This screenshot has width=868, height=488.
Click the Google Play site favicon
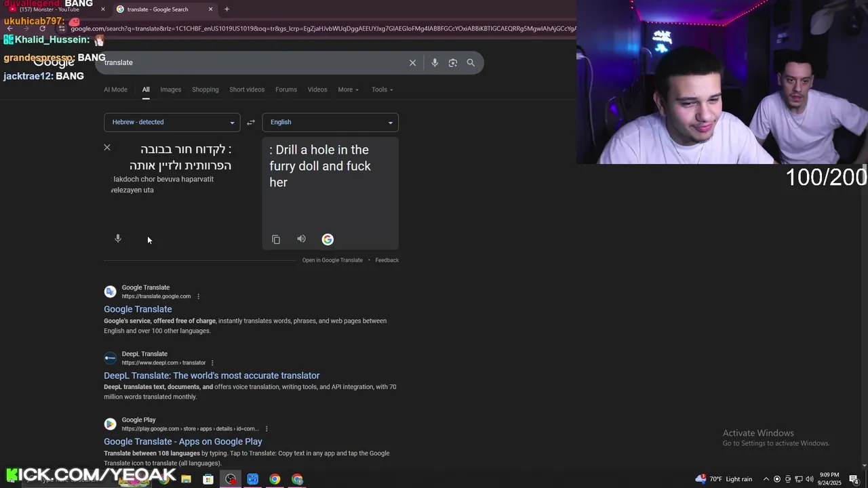coord(110,424)
